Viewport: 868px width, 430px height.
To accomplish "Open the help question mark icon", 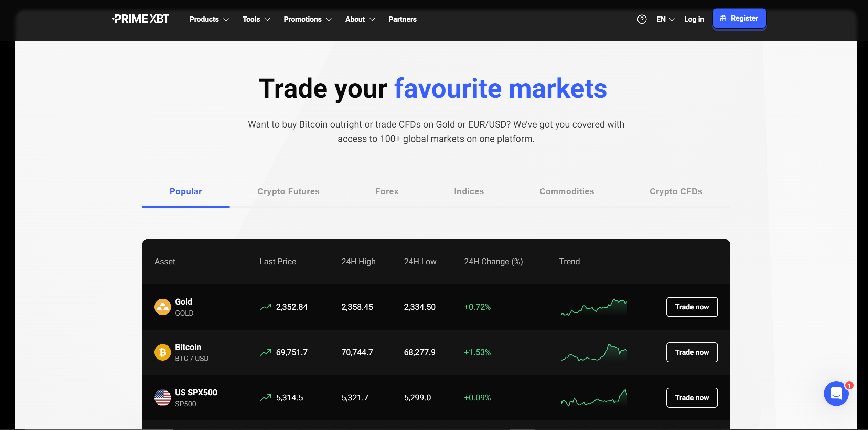I will [x=642, y=19].
